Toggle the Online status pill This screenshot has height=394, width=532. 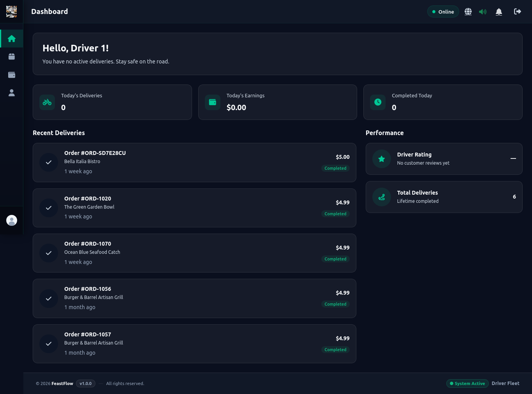pyautogui.click(x=443, y=12)
